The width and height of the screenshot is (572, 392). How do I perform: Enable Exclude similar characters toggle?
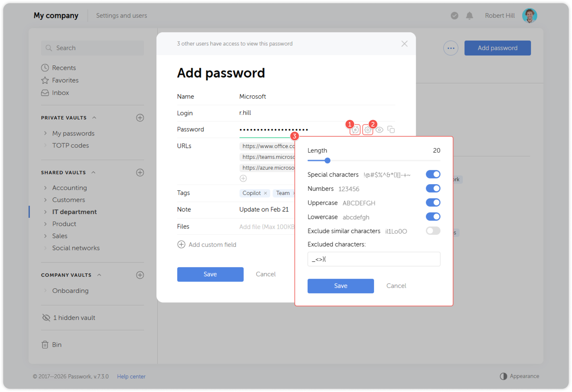(x=433, y=231)
